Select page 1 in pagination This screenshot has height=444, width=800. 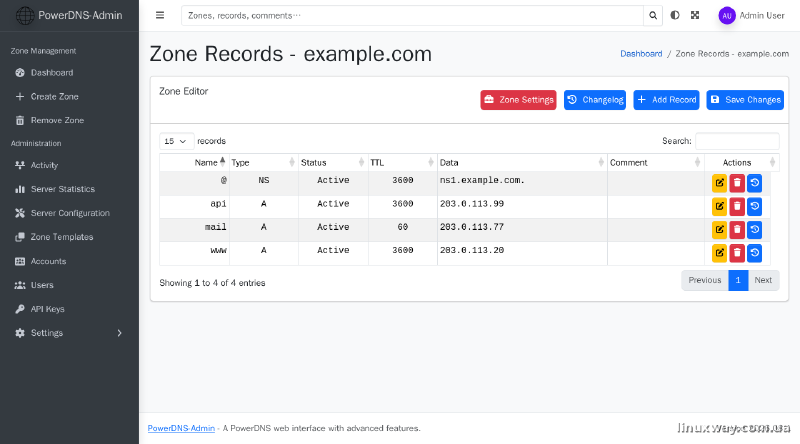pyautogui.click(x=738, y=280)
